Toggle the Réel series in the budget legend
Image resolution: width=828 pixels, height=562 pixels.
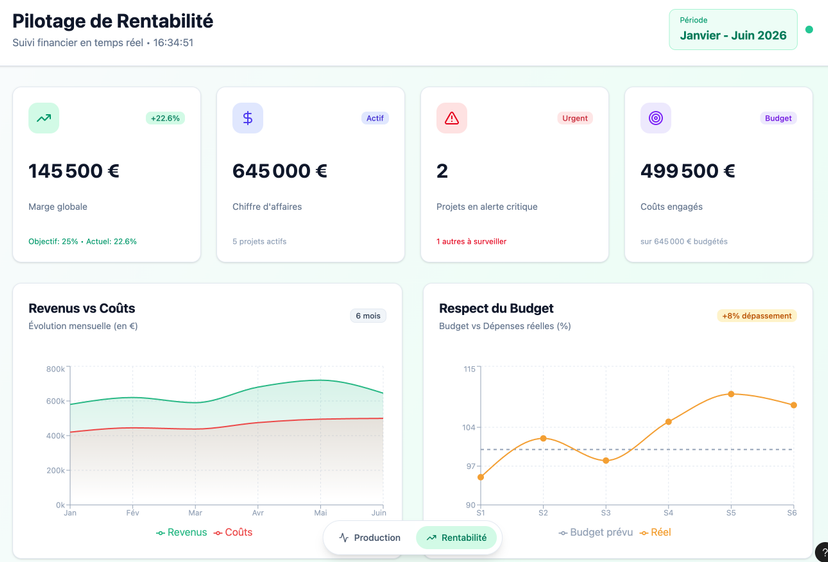coord(655,533)
